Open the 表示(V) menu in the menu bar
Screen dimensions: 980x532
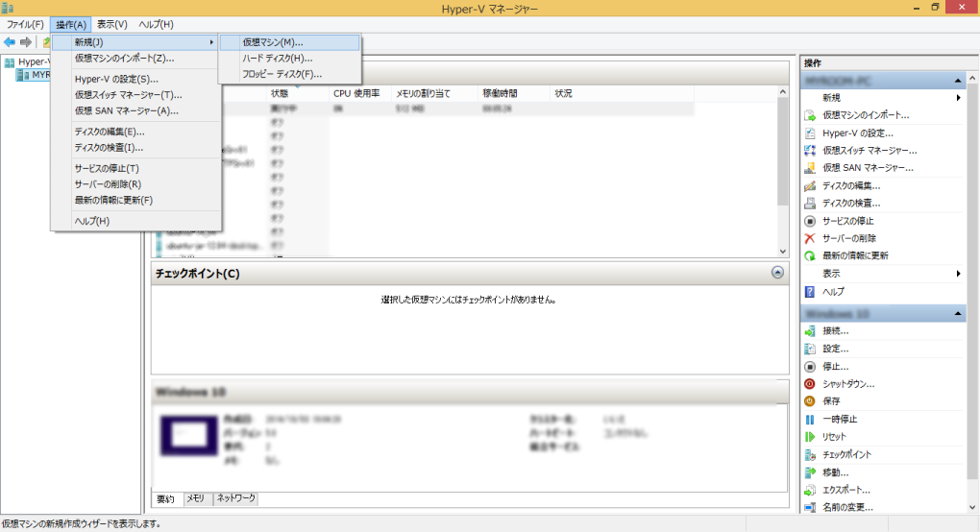coord(111,24)
